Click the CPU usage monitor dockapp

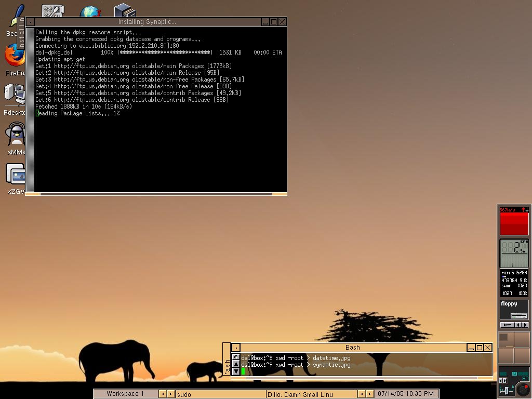coord(514,254)
